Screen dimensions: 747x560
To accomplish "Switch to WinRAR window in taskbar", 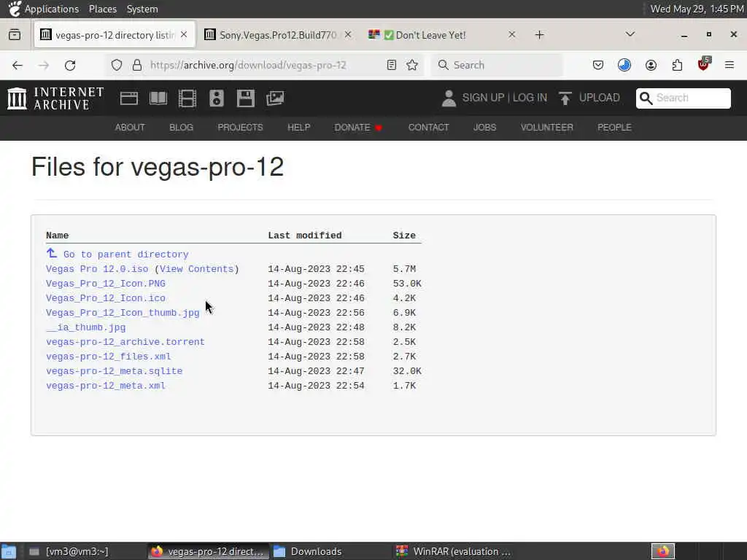I will (x=453, y=551).
